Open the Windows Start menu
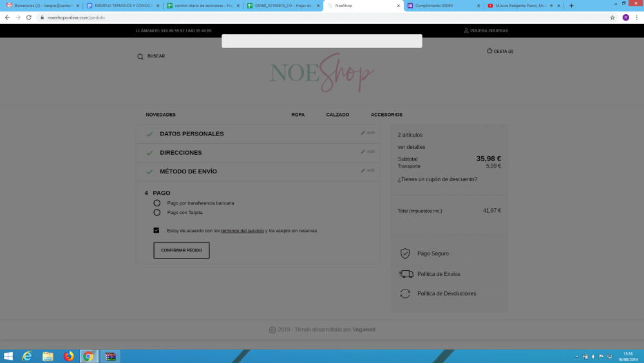 tap(8, 357)
